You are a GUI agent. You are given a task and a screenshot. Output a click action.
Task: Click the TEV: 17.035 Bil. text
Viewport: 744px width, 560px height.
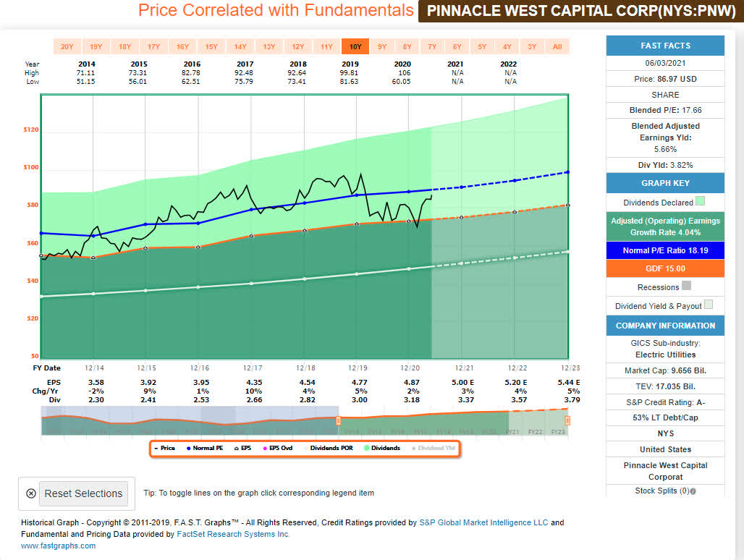(665, 386)
